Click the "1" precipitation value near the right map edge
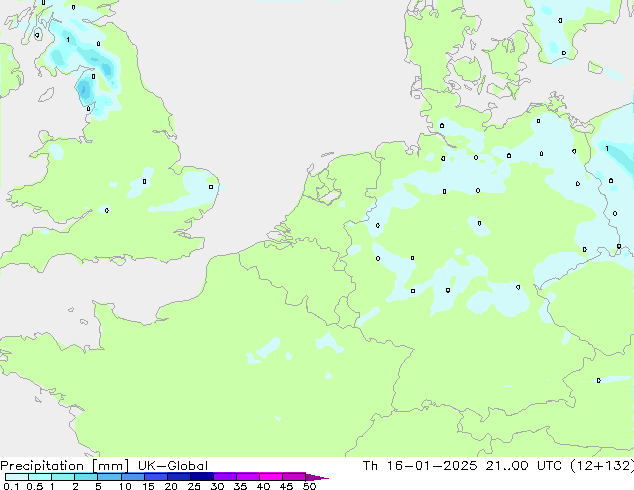634x490 pixels. (x=607, y=149)
